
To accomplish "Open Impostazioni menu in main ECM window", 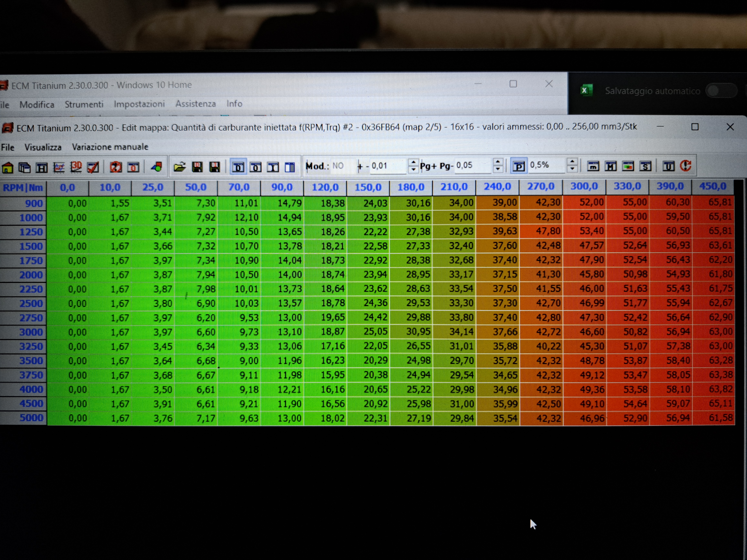I will pos(139,104).
